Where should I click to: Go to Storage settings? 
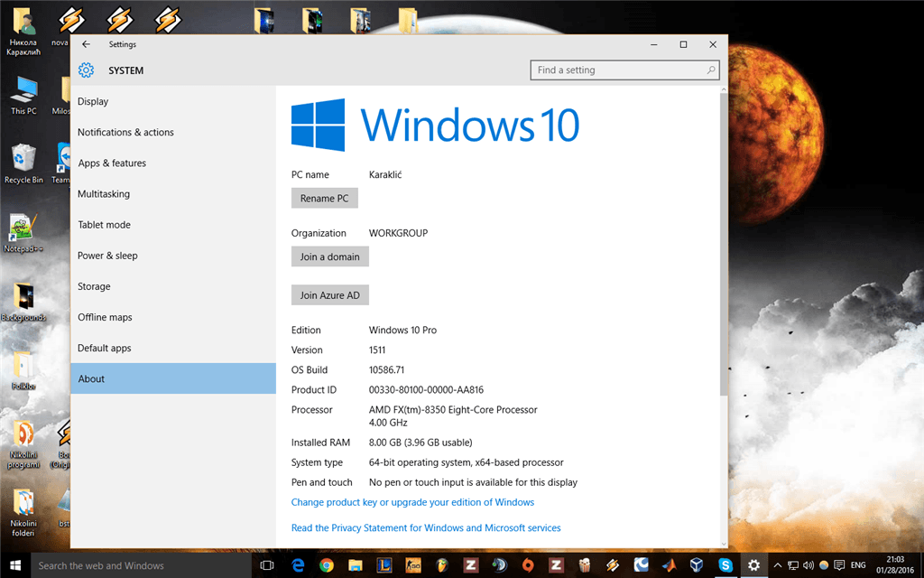tap(172, 286)
